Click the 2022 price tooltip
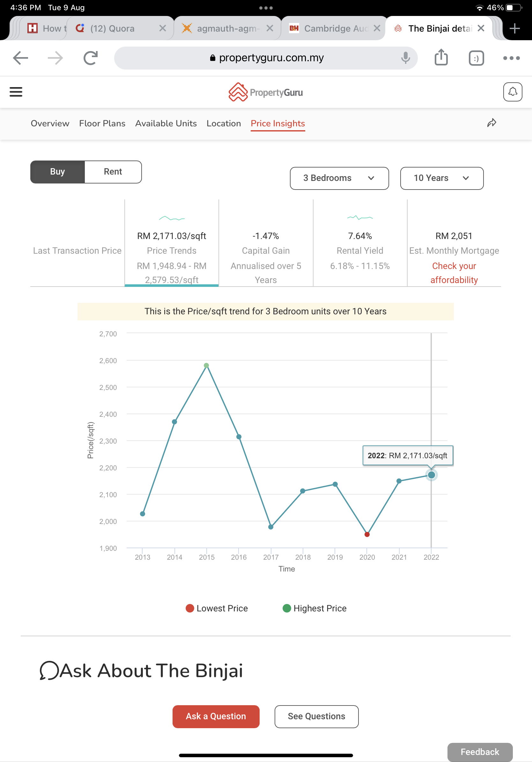The width and height of the screenshot is (532, 762). [x=408, y=455]
